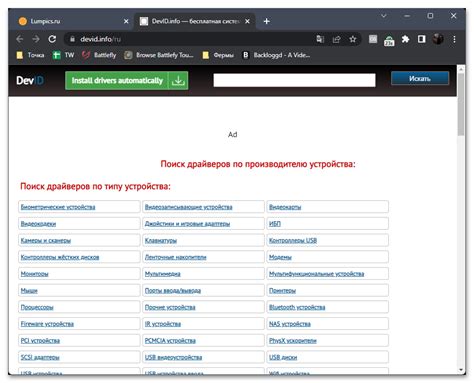This screenshot has height=383, width=474.
Task: Open Firewire устройства link
Action: tap(47, 324)
